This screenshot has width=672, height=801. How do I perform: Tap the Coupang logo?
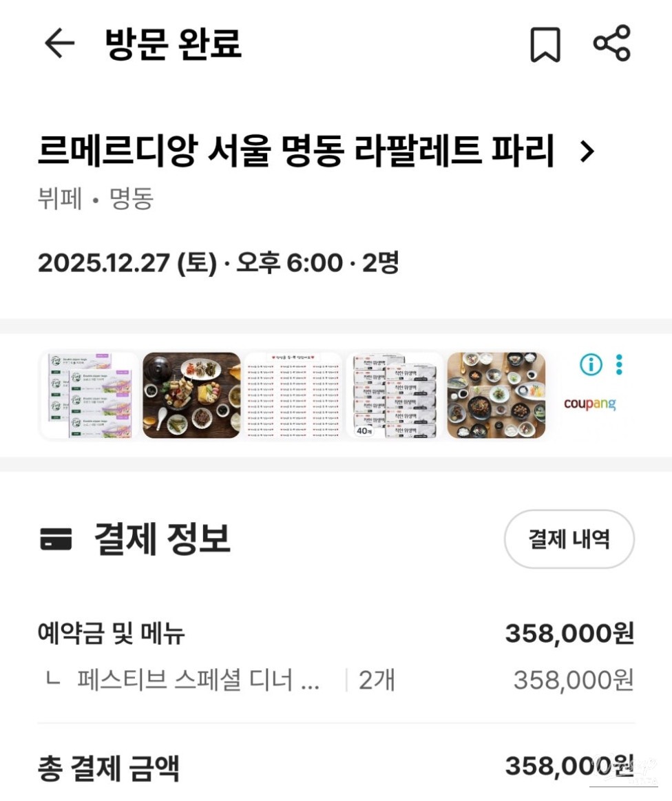pyautogui.click(x=589, y=404)
